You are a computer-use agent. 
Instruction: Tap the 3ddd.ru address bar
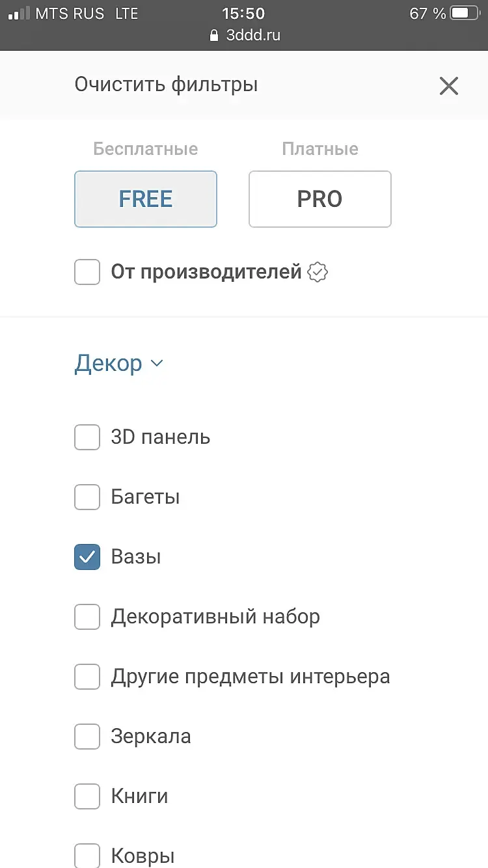coord(252,35)
